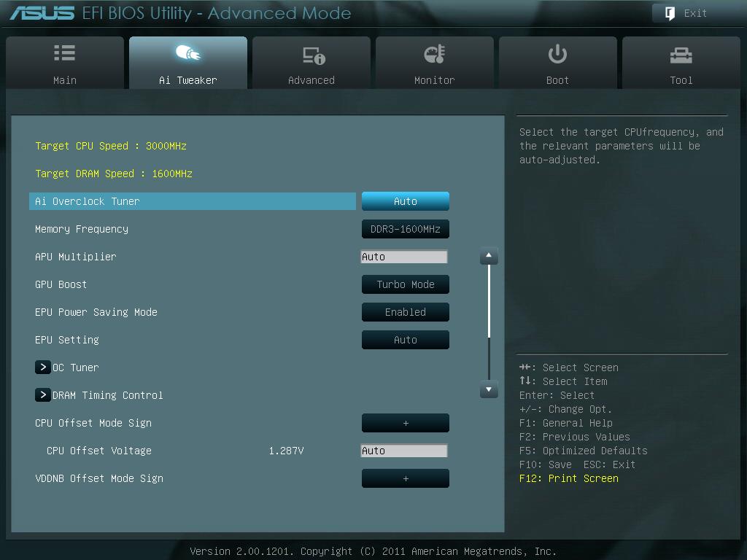The height and width of the screenshot is (560, 747).
Task: Open EPU Setting Auto dropdown
Action: coord(406,340)
